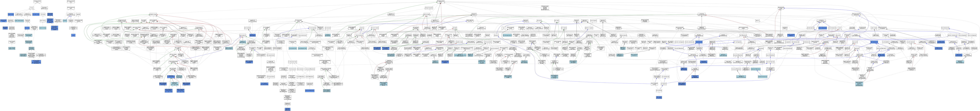Click the 'cell population proliferation' node
Image resolution: width=980 pixels, height=111 pixels.
(x=416, y=28)
